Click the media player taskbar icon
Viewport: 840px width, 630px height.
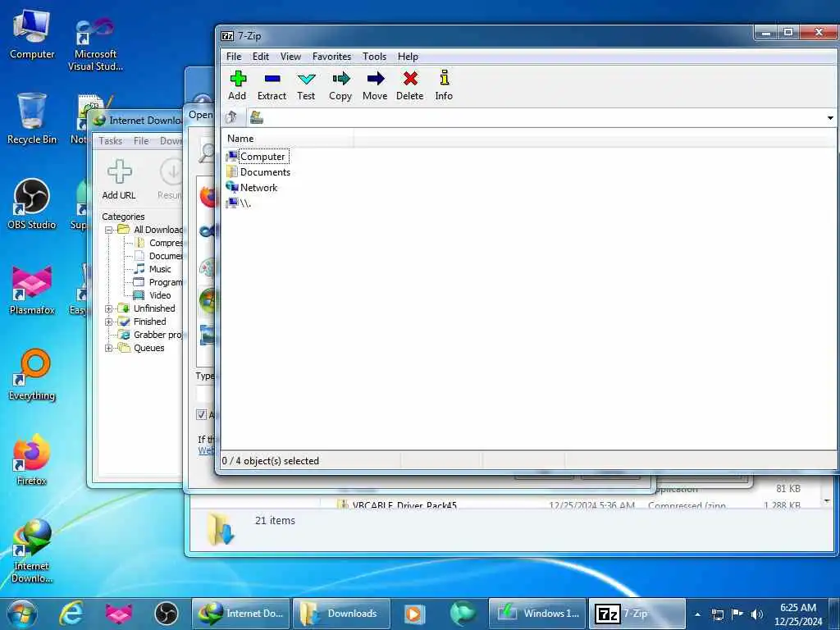point(414,614)
